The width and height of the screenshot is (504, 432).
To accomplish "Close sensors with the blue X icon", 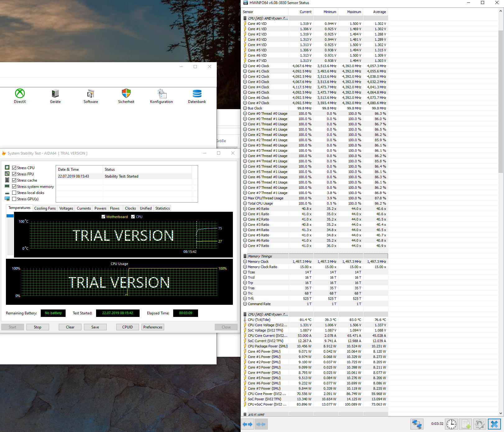I will pos(494,424).
